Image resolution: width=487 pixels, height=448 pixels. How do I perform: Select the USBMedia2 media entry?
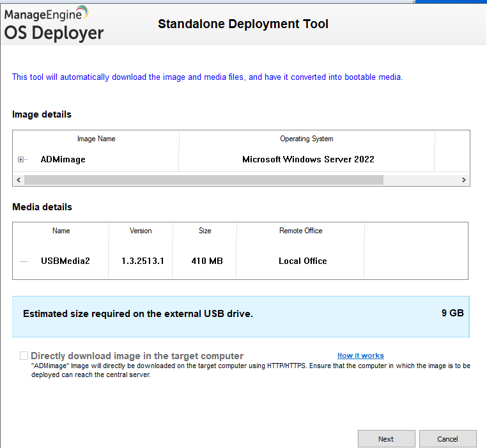click(65, 261)
